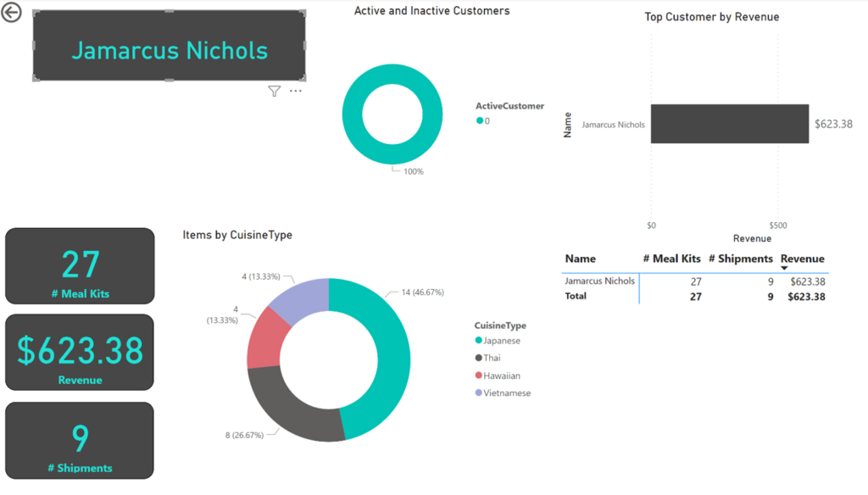Click the Jamarcus Nichols revenue bar
This screenshot has height=495, width=868.
coord(729,125)
